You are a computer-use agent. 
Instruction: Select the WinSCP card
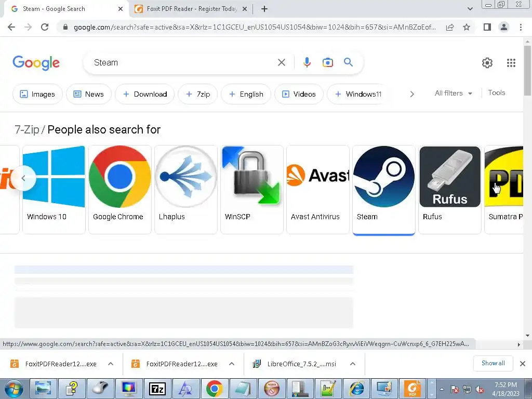pyautogui.click(x=252, y=189)
